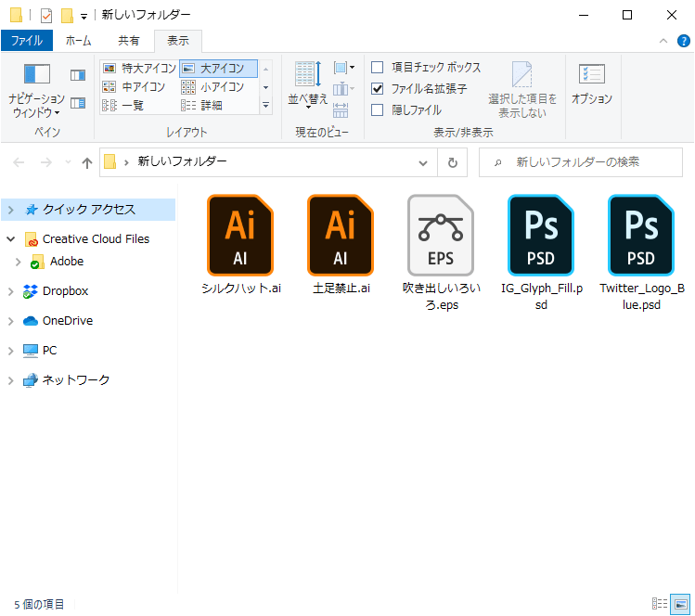Click the root chevron in address bar
Image resolution: width=695 pixels, height=616 pixels.
click(x=126, y=163)
